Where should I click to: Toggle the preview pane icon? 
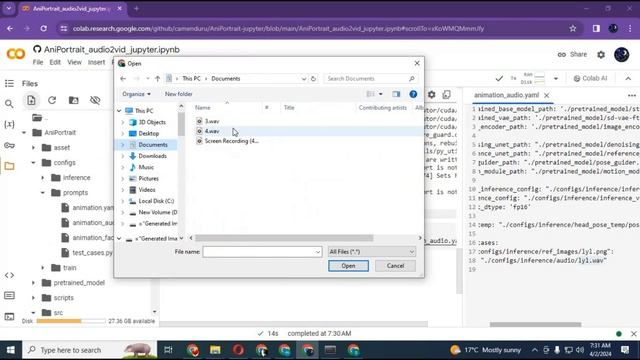(x=396, y=94)
